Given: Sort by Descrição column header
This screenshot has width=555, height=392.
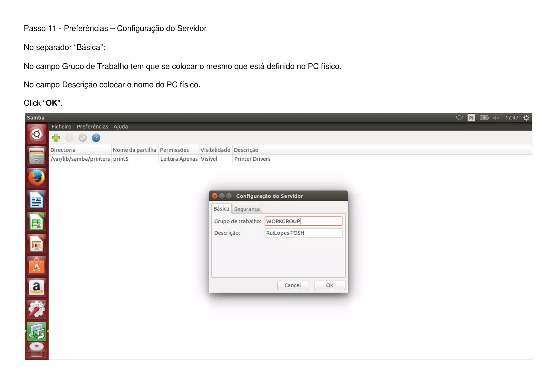Looking at the screenshot, I should [x=382, y=150].
